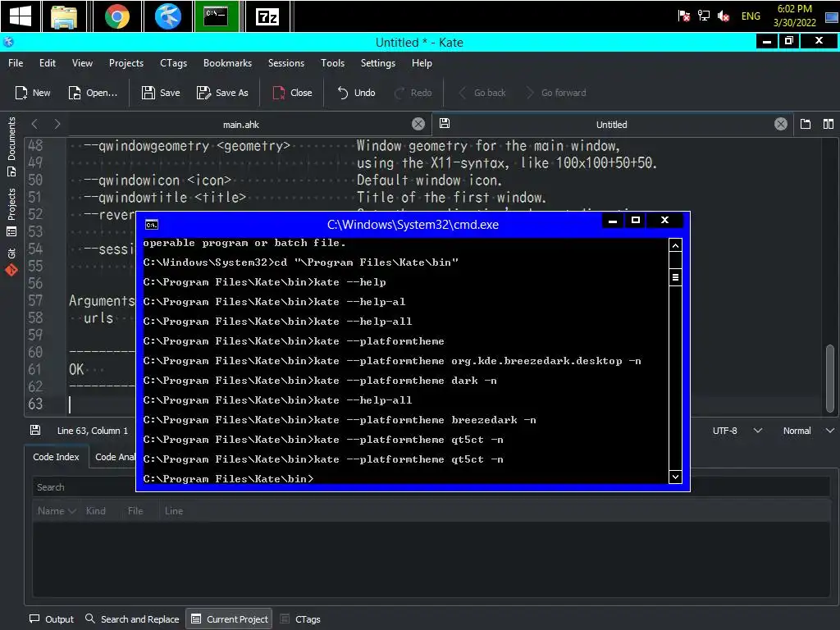
Task: Select the Code Index tab
Action: click(x=56, y=457)
